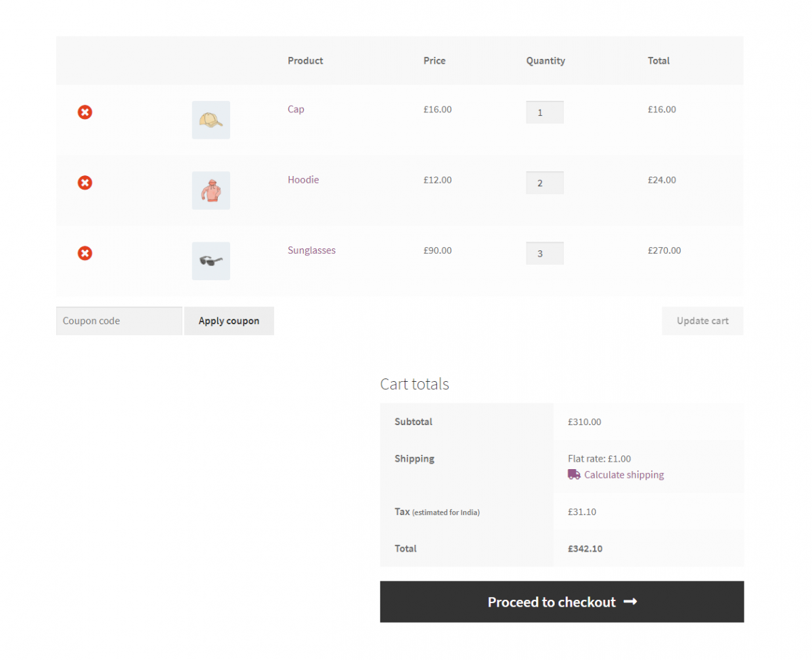This screenshot has height=660, width=812.
Task: Remove the Hoodie from the cart
Action: [85, 182]
